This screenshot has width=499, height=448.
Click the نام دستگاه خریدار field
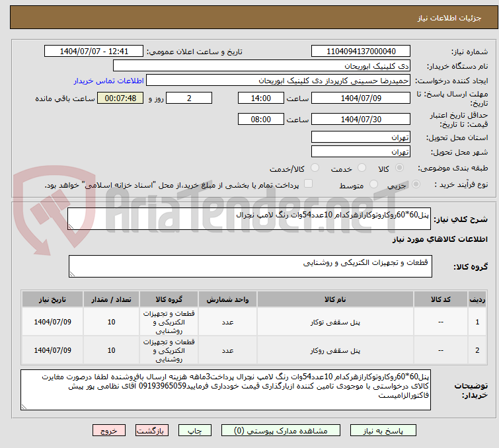tap(262, 66)
